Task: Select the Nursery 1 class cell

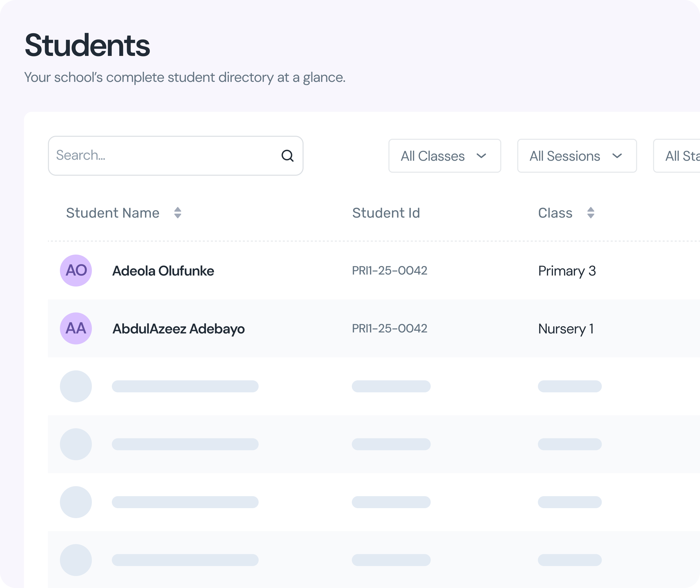Action: tap(566, 329)
